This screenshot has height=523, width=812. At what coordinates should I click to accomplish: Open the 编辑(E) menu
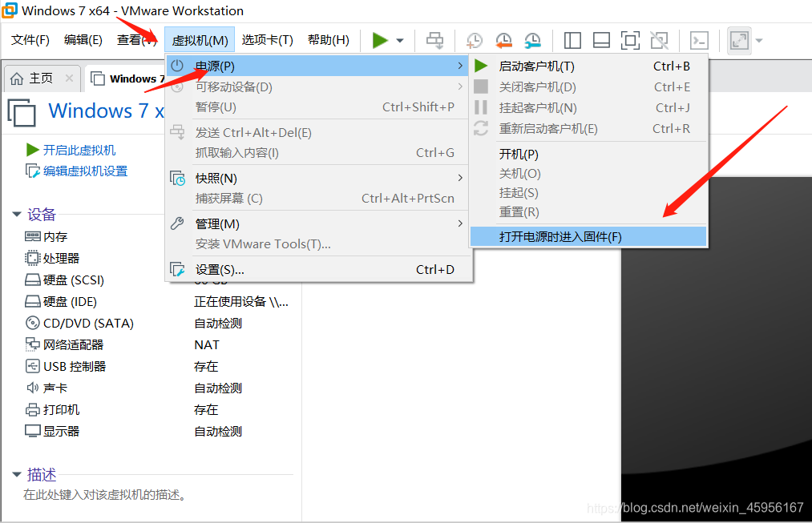[83, 40]
